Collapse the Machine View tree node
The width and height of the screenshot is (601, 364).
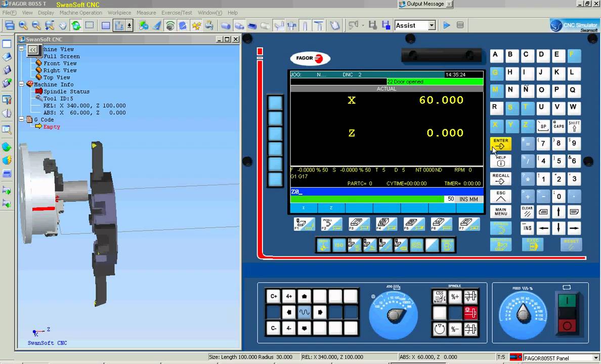pos(22,49)
